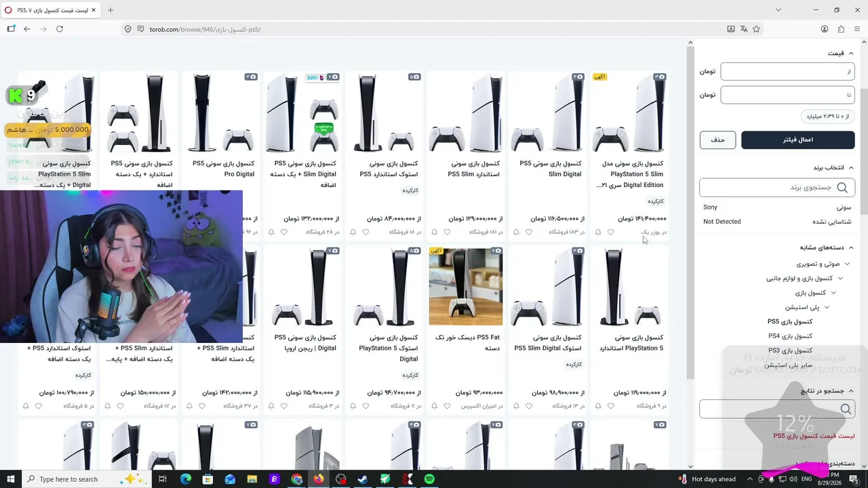
Task: Click the minimum price از input field
Action: click(787, 71)
